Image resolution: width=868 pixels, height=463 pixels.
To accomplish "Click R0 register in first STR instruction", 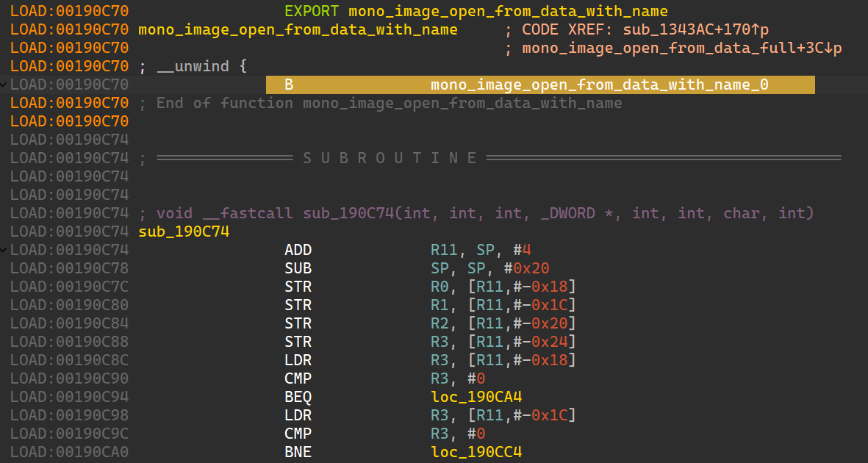I will pyautogui.click(x=440, y=287).
